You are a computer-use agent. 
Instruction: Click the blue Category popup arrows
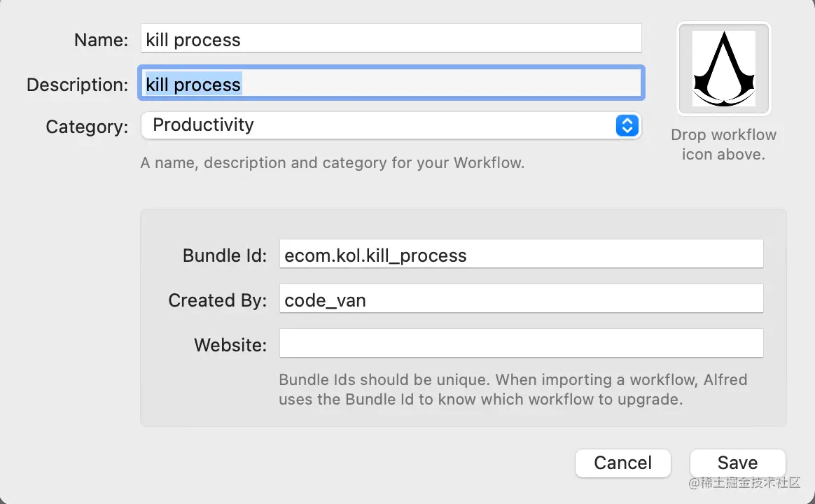coord(627,125)
